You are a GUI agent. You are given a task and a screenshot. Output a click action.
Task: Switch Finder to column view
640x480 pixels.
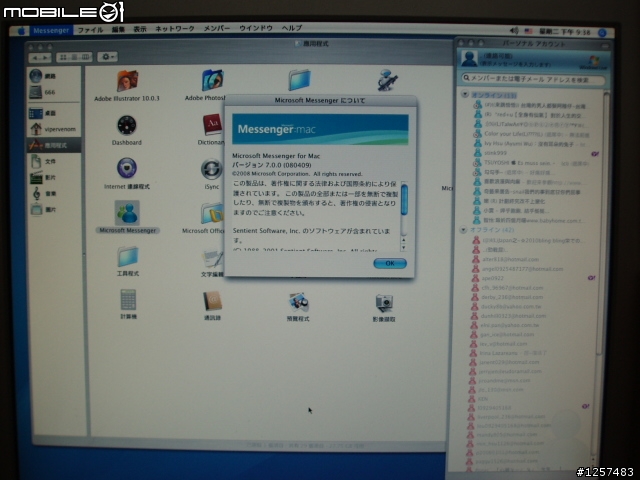tap(85, 57)
